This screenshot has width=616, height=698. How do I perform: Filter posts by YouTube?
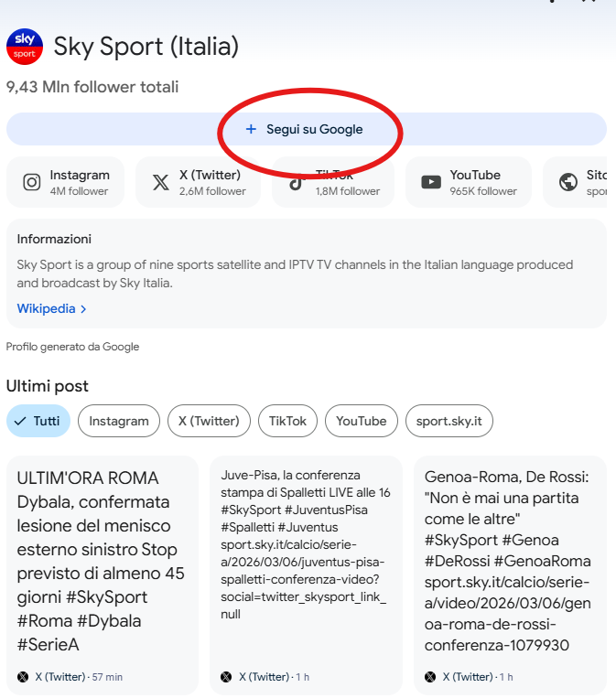(x=362, y=421)
